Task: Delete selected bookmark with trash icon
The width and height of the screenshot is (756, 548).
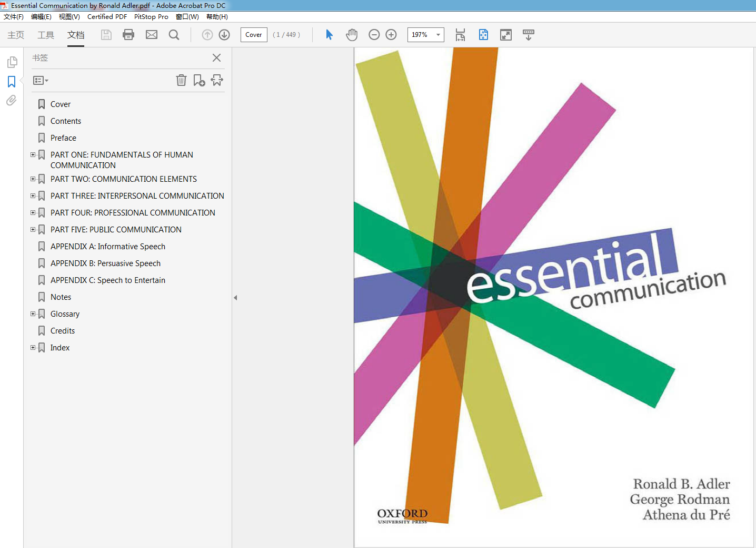Action: click(181, 80)
